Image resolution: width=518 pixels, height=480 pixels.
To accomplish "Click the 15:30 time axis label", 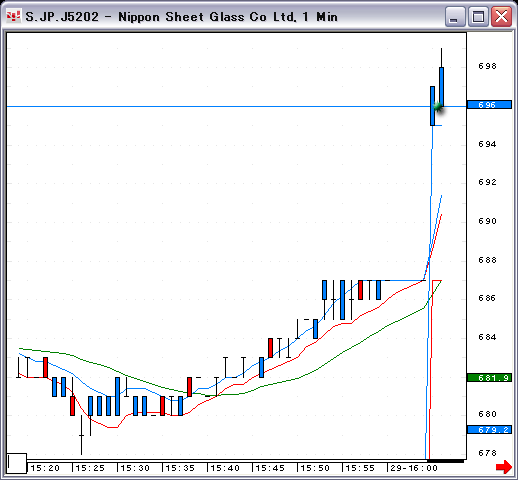I will (x=135, y=468).
